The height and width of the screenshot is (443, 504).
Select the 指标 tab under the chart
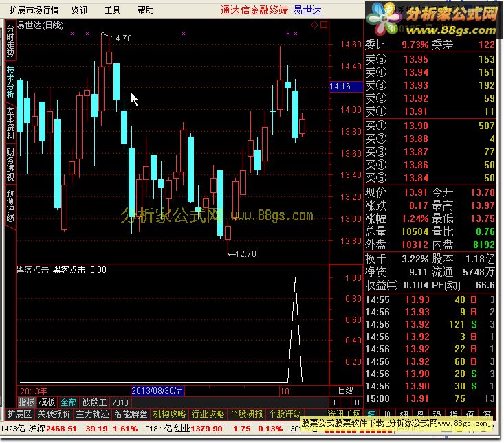click(x=26, y=402)
